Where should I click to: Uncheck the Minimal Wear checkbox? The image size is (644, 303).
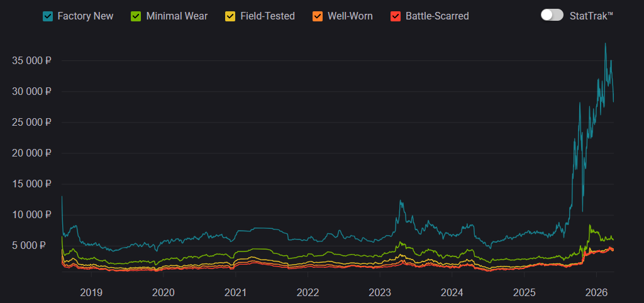(x=136, y=16)
